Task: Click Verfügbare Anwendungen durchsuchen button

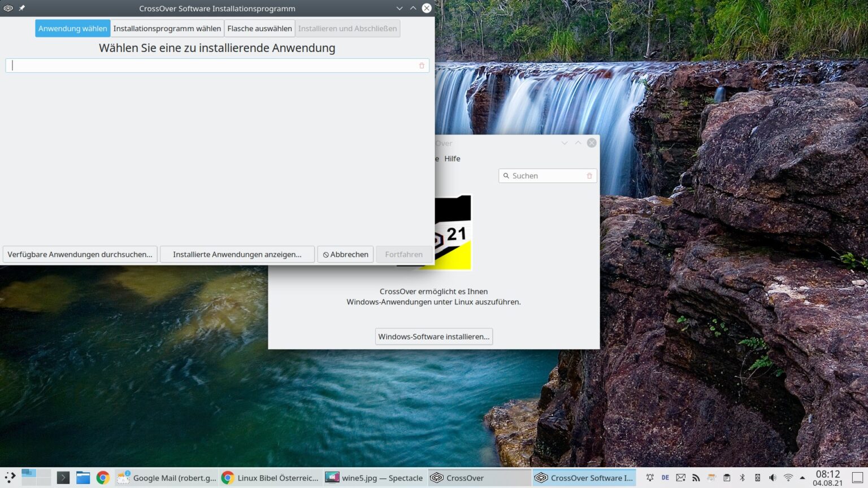Action: (80, 254)
